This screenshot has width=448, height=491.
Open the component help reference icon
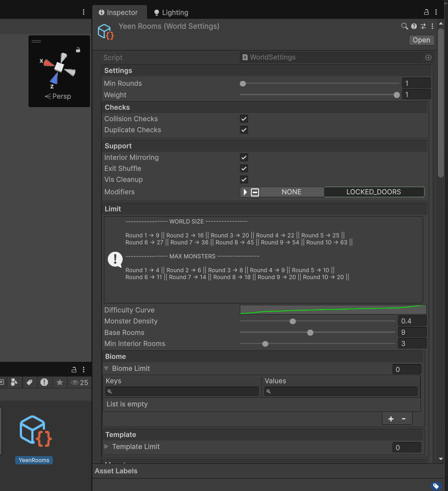click(414, 27)
